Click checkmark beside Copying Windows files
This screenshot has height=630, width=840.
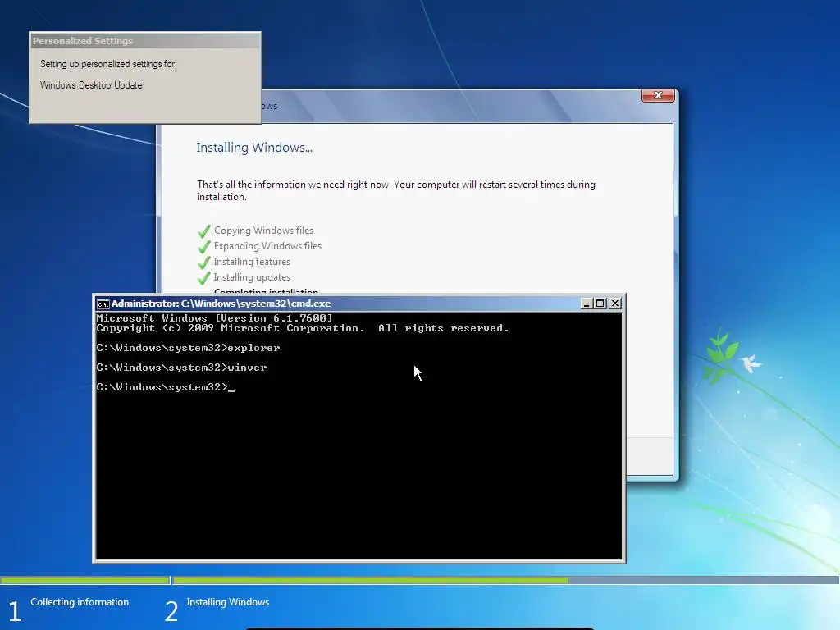click(204, 231)
